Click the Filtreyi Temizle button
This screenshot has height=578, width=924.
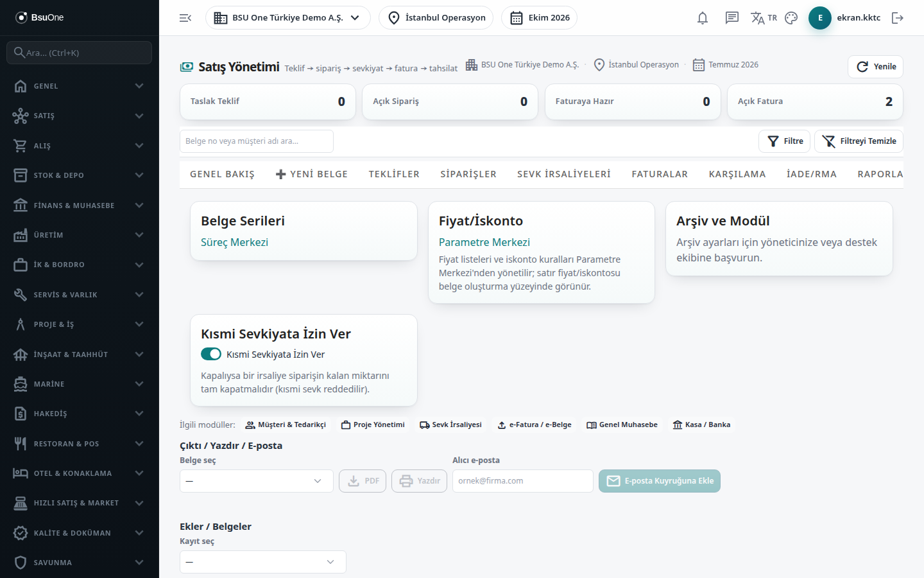coord(859,141)
